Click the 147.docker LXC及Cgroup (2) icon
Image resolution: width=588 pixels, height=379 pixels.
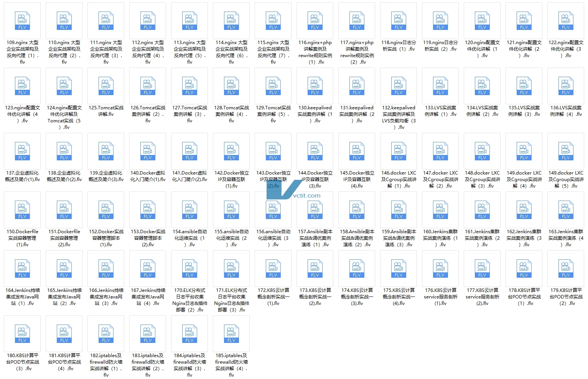440,151
